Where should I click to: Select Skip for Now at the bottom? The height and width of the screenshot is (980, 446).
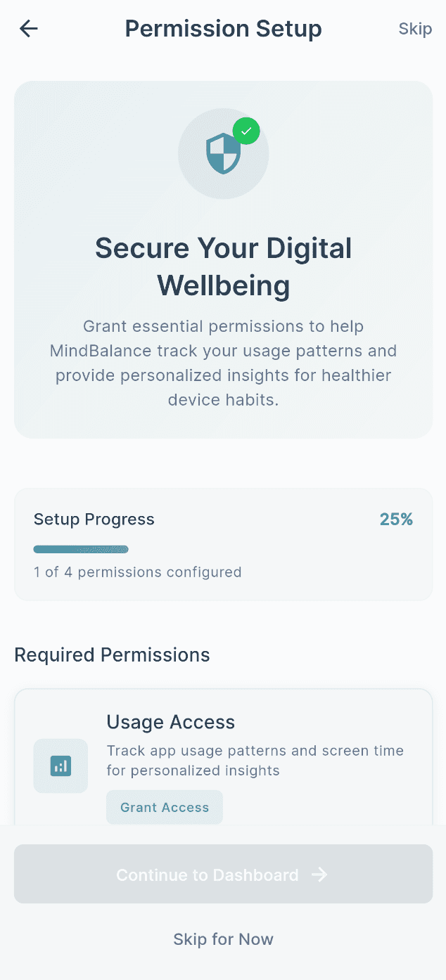coord(223,939)
